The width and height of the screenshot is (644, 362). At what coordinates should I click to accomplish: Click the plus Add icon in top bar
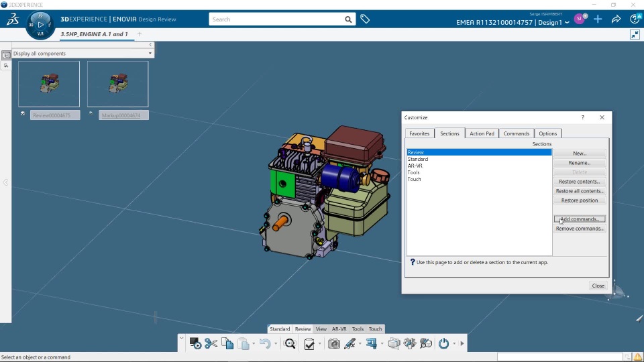598,19
